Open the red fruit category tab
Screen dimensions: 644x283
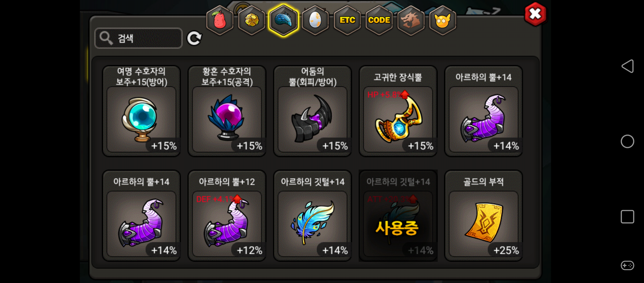(220, 20)
